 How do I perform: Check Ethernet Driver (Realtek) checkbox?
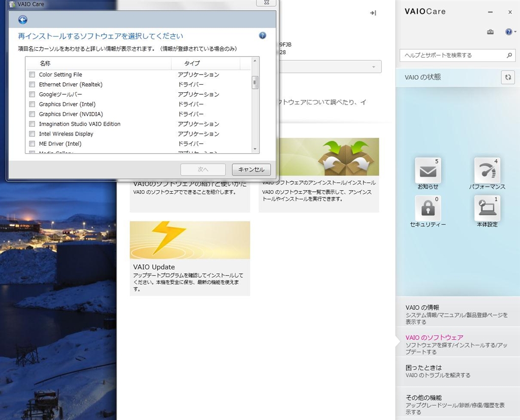click(32, 85)
